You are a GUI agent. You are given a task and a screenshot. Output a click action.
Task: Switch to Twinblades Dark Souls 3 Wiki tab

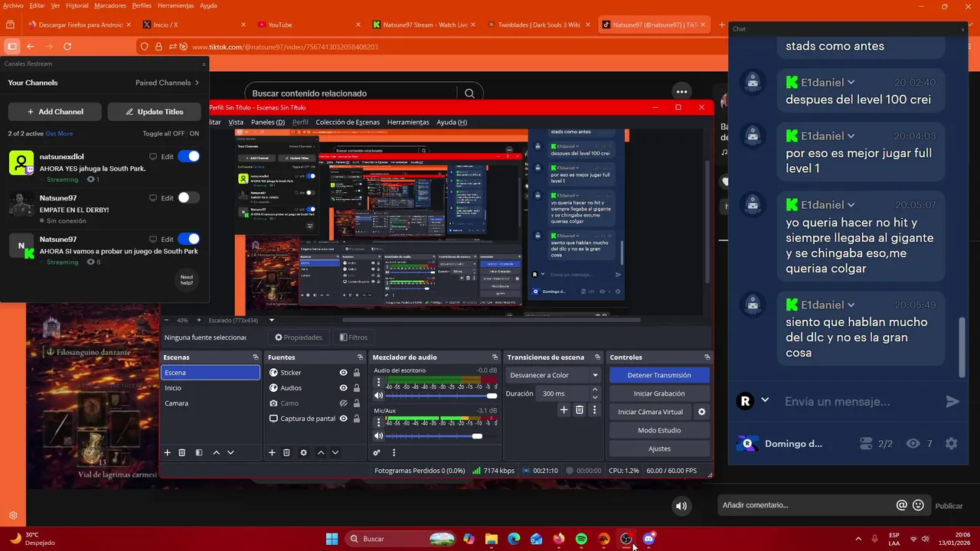[538, 24]
